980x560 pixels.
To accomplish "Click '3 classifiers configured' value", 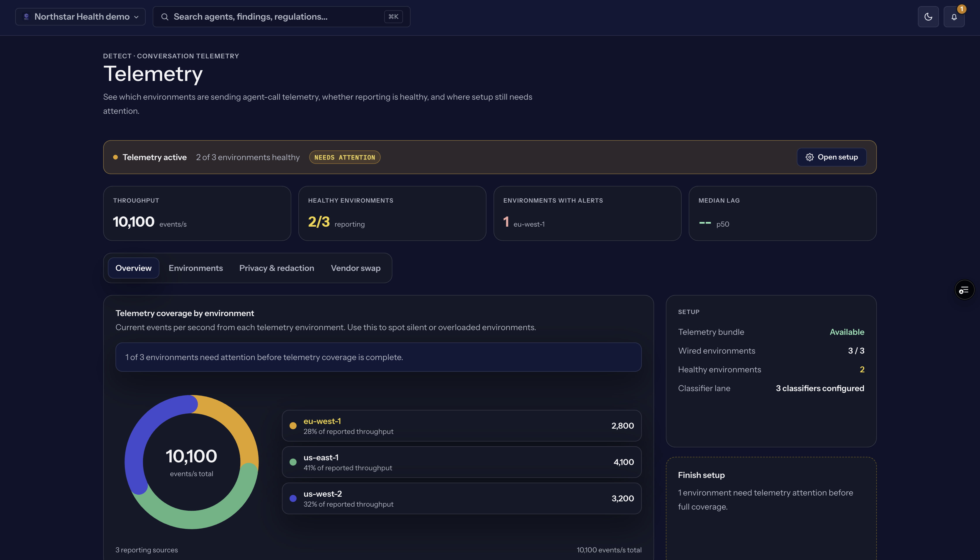I will coord(820,388).
